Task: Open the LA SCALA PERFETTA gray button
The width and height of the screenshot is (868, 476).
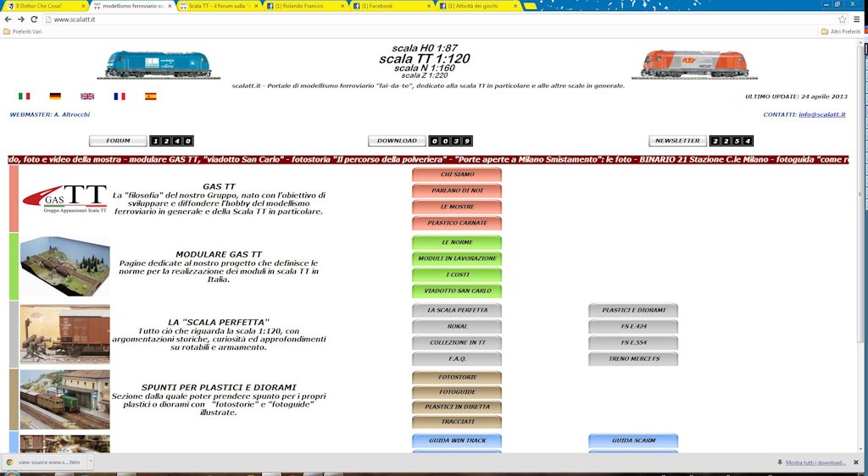Action: [x=457, y=311]
